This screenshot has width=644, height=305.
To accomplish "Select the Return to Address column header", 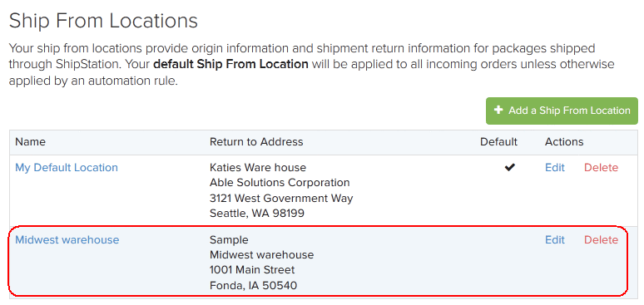I will pos(256,142).
